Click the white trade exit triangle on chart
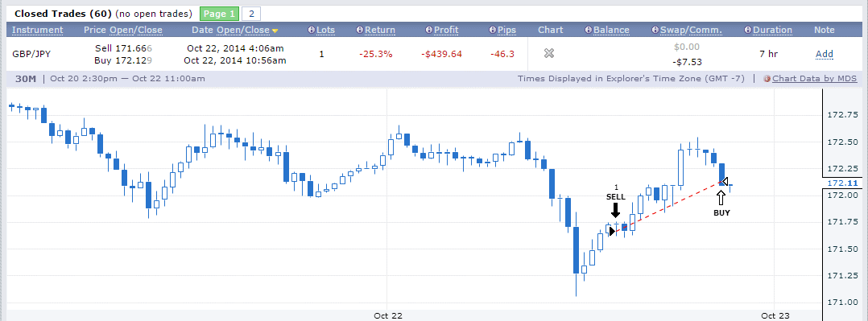 pyautogui.click(x=725, y=182)
